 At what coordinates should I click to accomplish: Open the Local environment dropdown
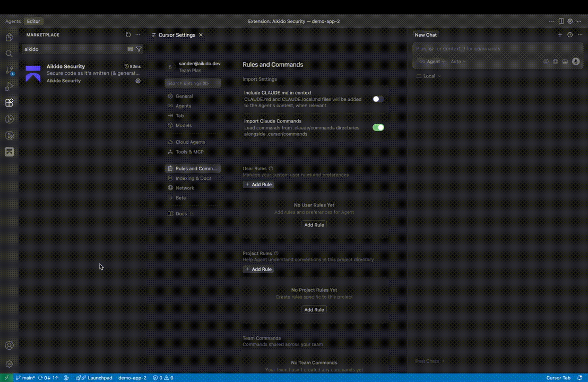[x=429, y=76]
